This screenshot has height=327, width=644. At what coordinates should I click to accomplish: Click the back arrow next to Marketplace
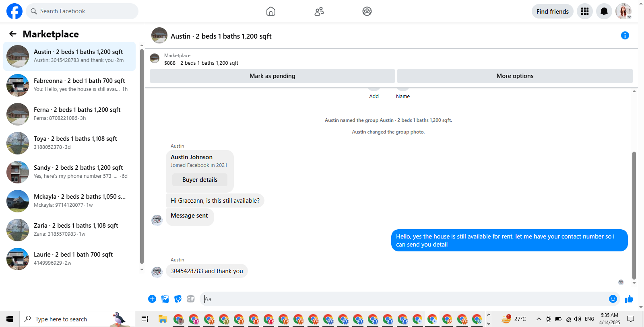13,34
